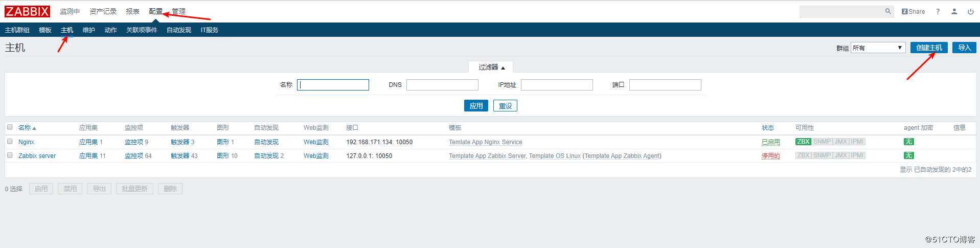Screen dimensions: 980x248
Task: Click the 启用 bulk button
Action: coord(41,189)
